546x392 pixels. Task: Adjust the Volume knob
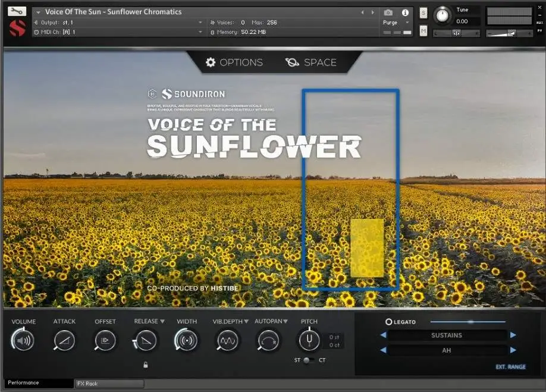click(23, 340)
